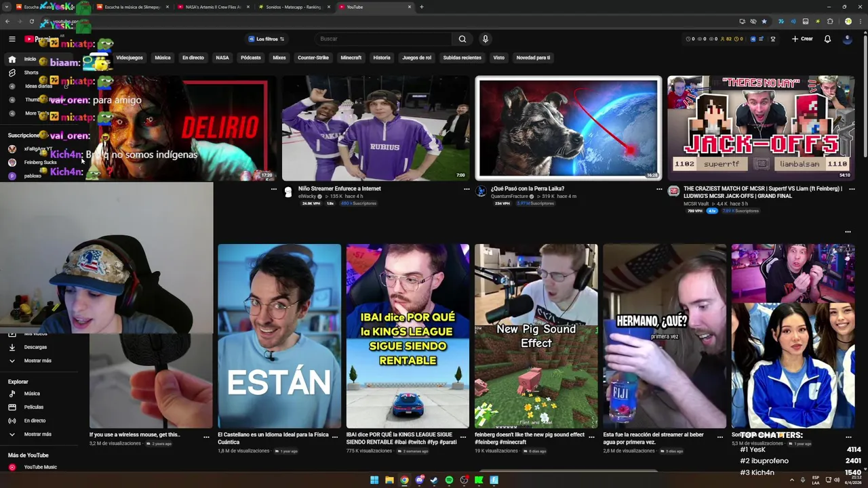Viewport: 868px width, 488px height.
Task: Open the DELIRIO video thumbnail
Action: click(183, 128)
